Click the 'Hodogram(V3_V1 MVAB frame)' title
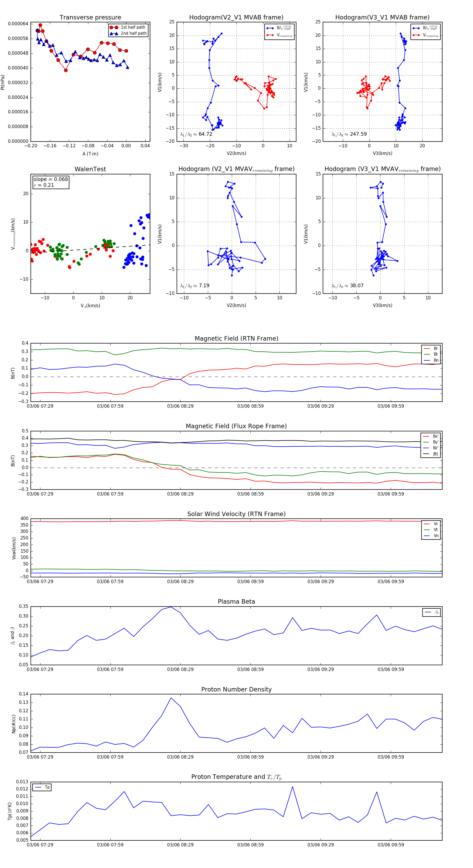 click(382, 18)
